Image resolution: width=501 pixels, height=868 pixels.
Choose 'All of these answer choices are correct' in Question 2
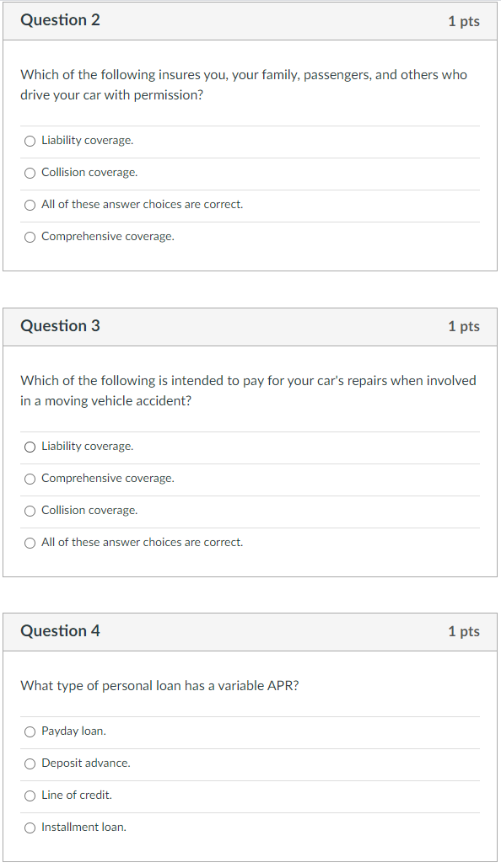30,205
